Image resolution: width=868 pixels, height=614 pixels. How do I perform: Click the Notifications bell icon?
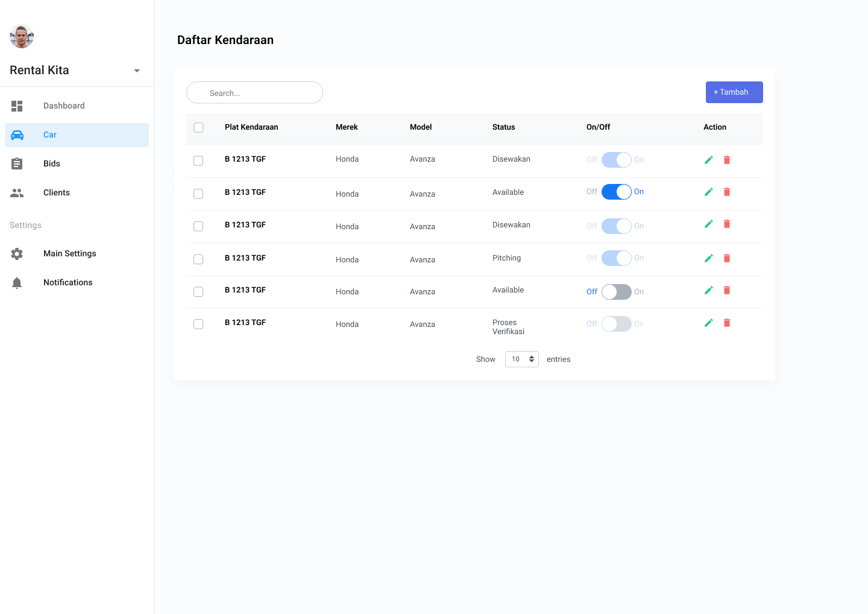(x=17, y=283)
